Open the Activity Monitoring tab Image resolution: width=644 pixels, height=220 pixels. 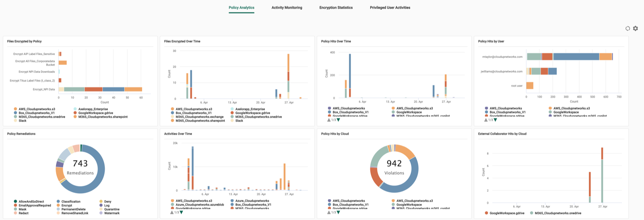click(287, 8)
